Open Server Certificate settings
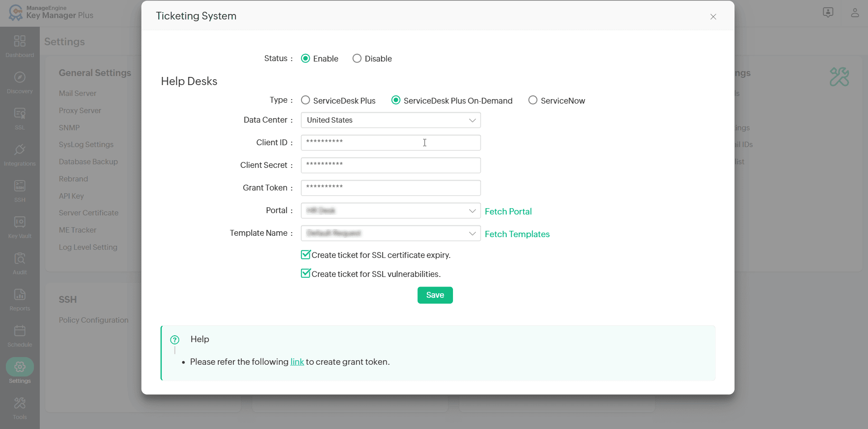This screenshot has width=868, height=429. coord(89,213)
